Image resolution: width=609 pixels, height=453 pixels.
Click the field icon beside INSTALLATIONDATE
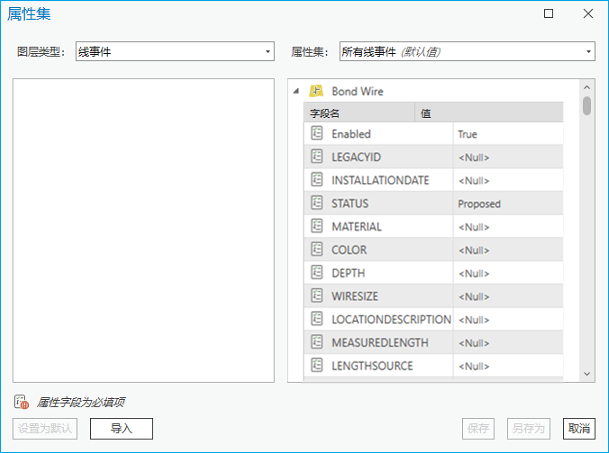(317, 180)
